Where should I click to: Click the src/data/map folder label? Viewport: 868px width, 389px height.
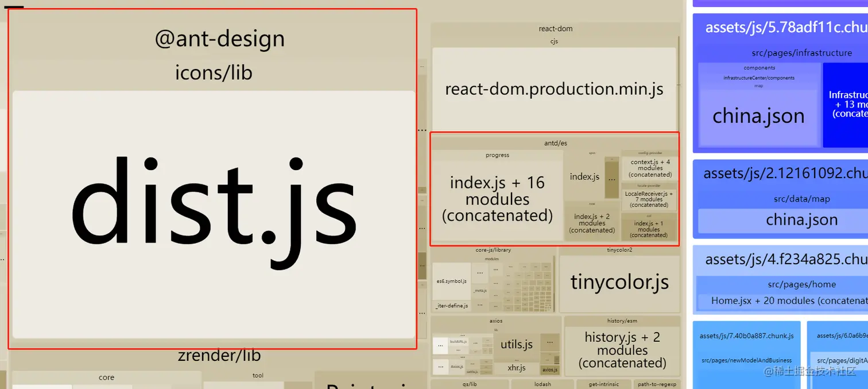[802, 199]
